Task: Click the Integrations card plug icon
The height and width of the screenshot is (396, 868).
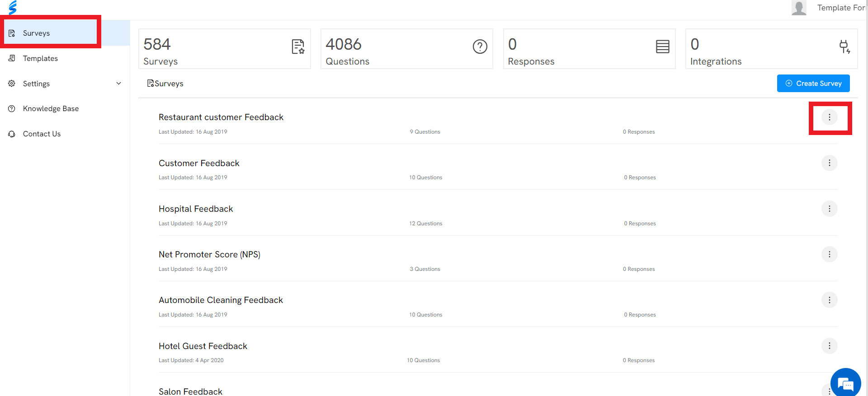Action: pyautogui.click(x=844, y=47)
